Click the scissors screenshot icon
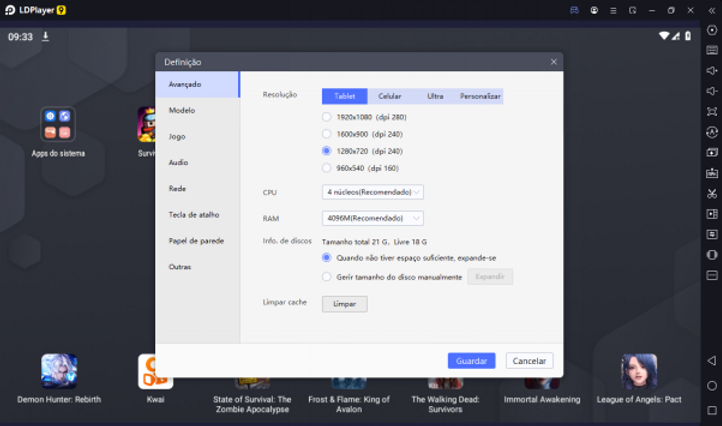The height and width of the screenshot is (426, 722). [x=712, y=193]
